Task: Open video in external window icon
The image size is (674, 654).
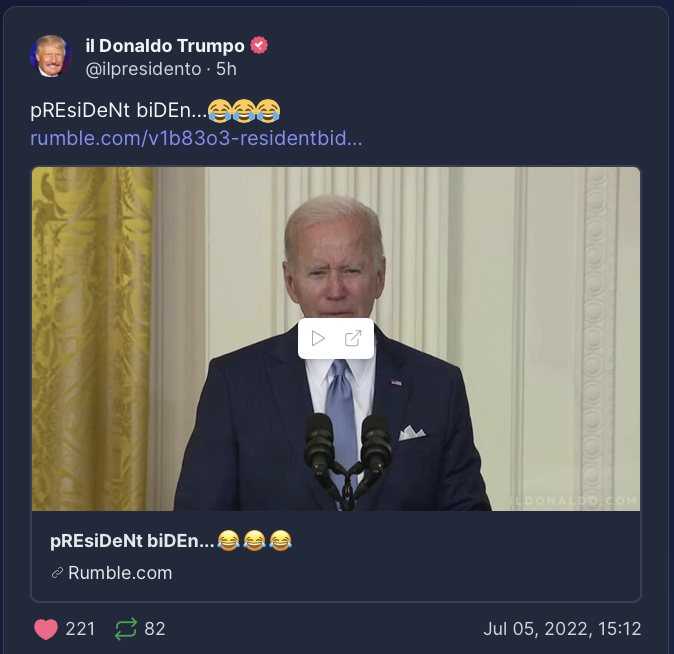Action: (353, 338)
